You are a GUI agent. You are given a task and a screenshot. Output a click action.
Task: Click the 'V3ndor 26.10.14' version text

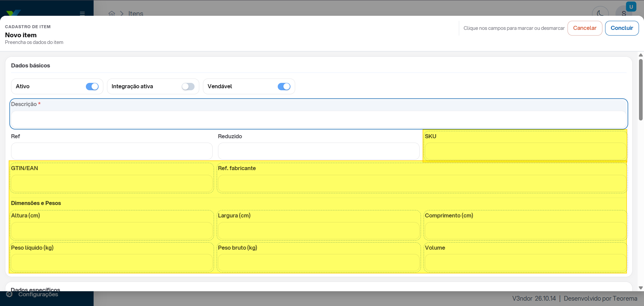[534, 298]
